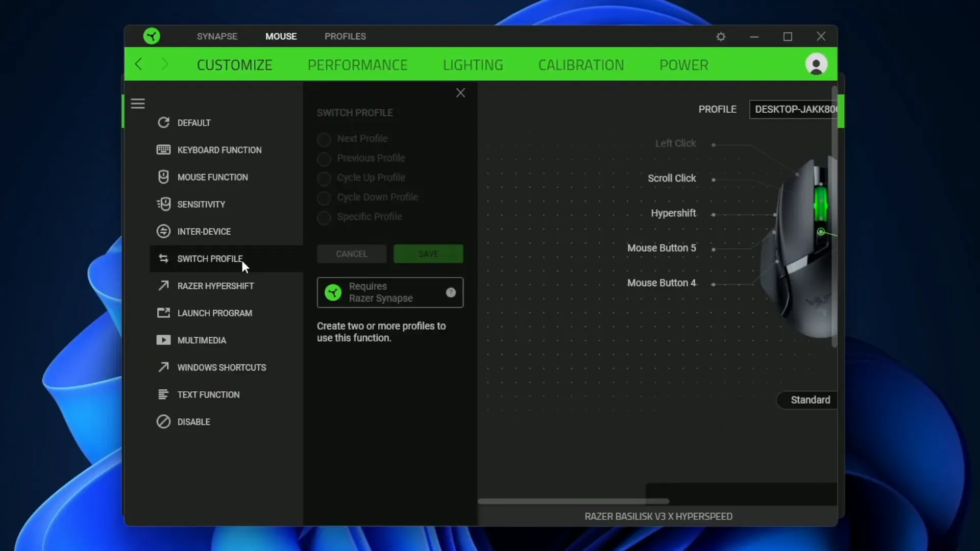Click the Razer logo icon in title bar
This screenshot has height=551, width=980.
[x=152, y=36]
